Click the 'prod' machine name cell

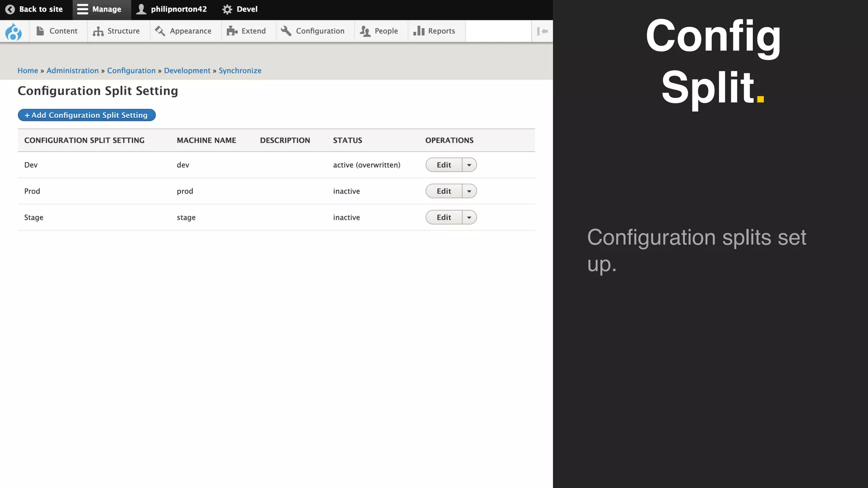tap(185, 191)
